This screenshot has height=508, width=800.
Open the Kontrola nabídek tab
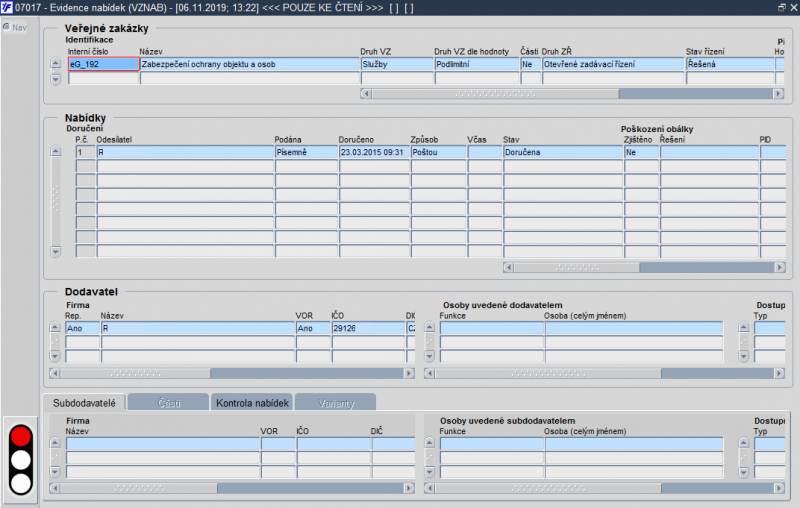252,403
